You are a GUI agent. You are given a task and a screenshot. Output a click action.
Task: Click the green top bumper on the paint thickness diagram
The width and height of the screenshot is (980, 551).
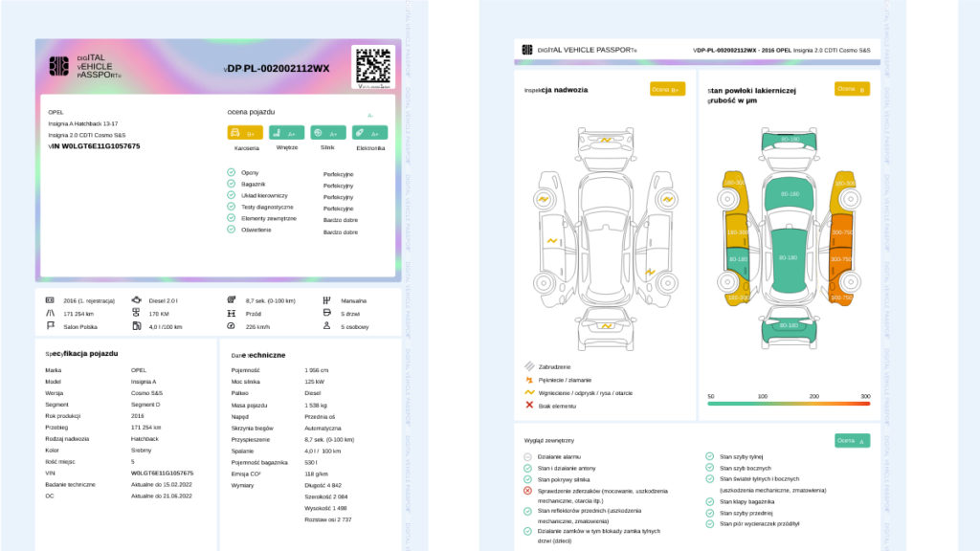(789, 140)
